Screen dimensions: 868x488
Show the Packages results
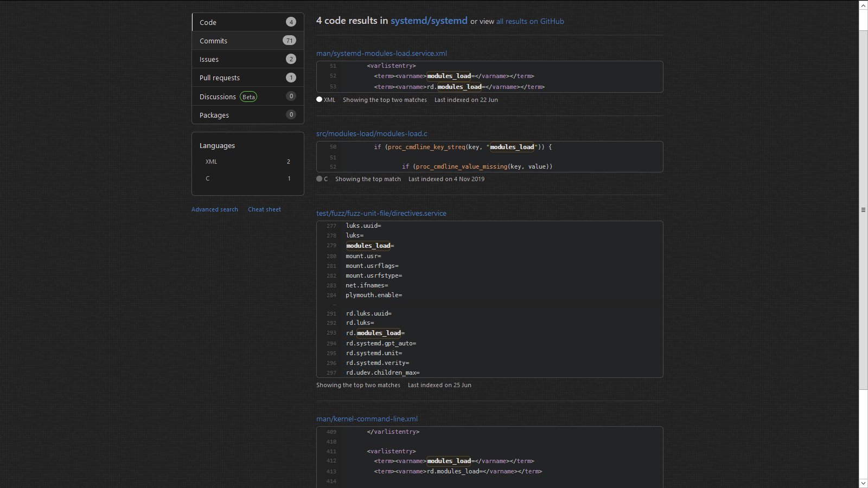[214, 115]
